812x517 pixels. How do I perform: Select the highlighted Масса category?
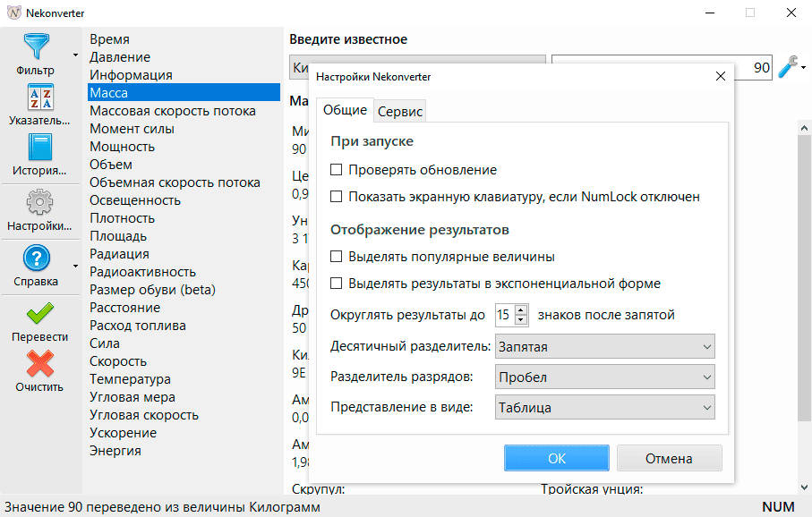(x=184, y=93)
